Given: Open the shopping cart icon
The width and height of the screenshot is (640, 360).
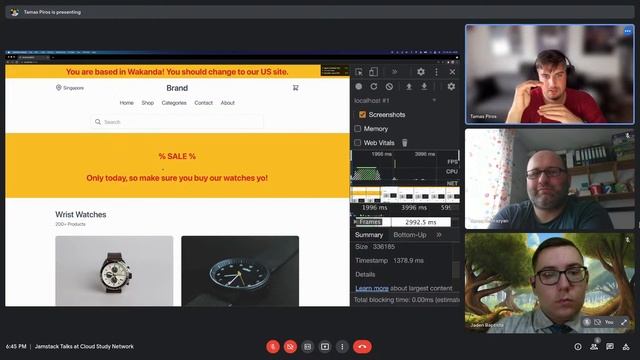Looking at the screenshot, I should (296, 88).
